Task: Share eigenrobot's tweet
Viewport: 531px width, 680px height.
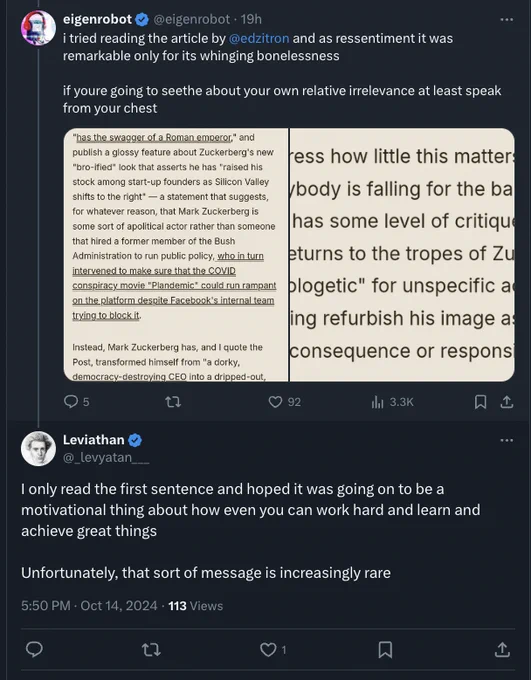Action: tap(507, 402)
